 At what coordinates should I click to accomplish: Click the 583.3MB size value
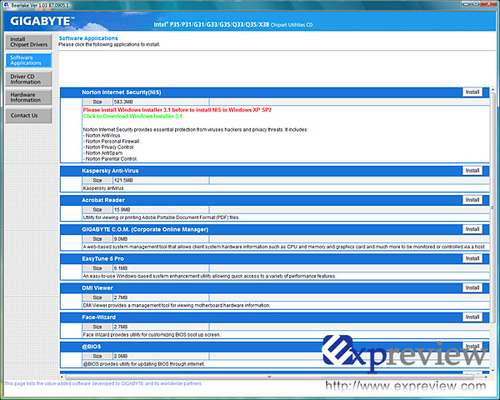point(123,102)
